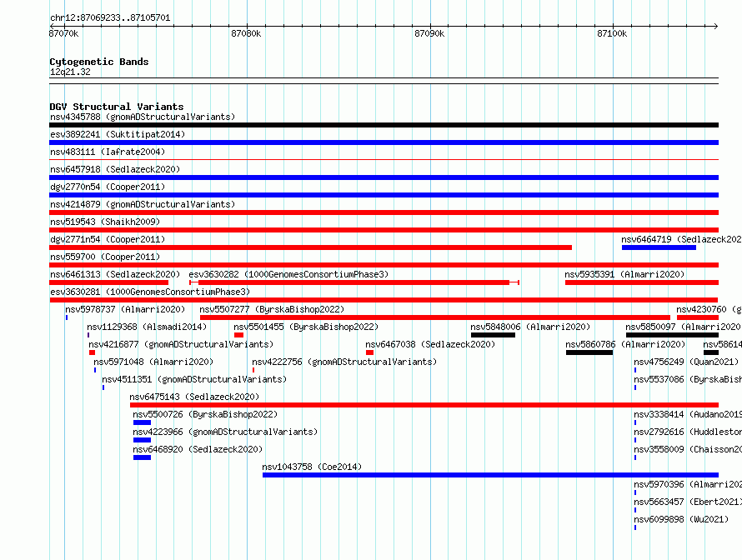Viewport: 742px width, 560px height.
Task: Click the nsv5500726 ByrskaBishop2022 label
Action: tap(205, 414)
